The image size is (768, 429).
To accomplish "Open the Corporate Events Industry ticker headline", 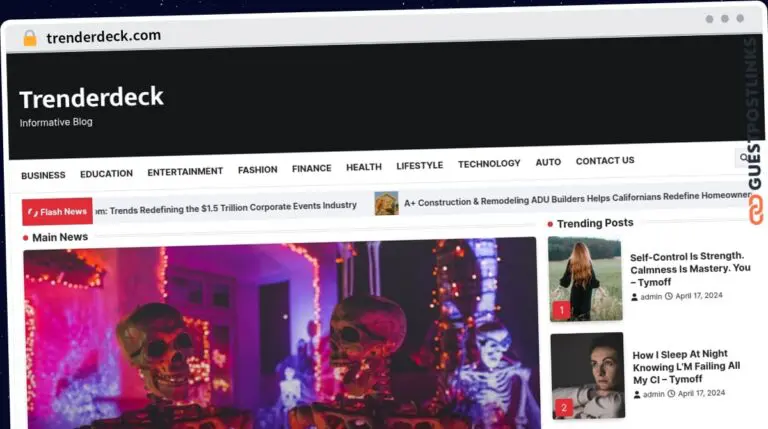I will 226,208.
